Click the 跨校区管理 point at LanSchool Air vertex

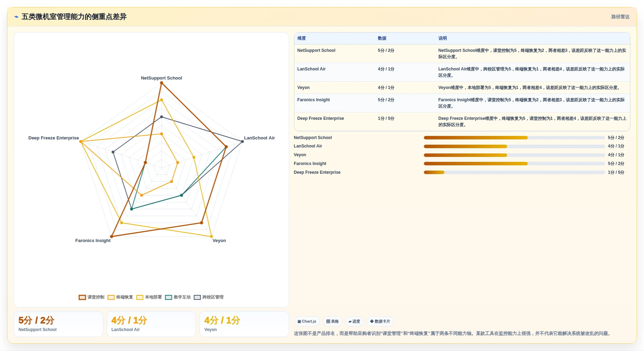pos(242,142)
